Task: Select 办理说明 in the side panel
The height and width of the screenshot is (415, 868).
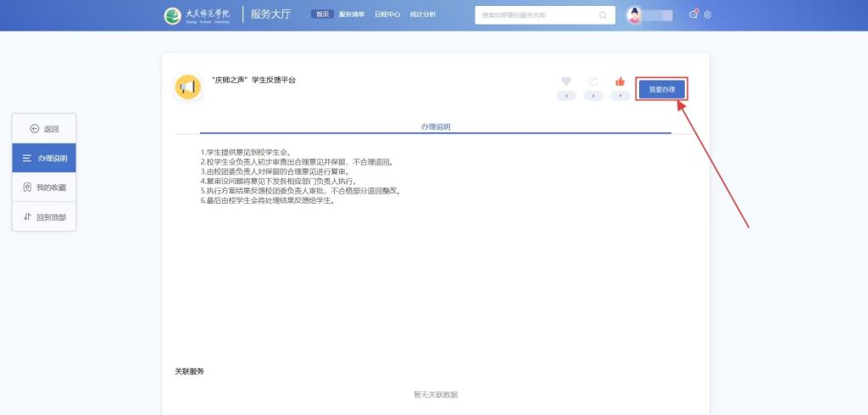Action: click(44, 159)
